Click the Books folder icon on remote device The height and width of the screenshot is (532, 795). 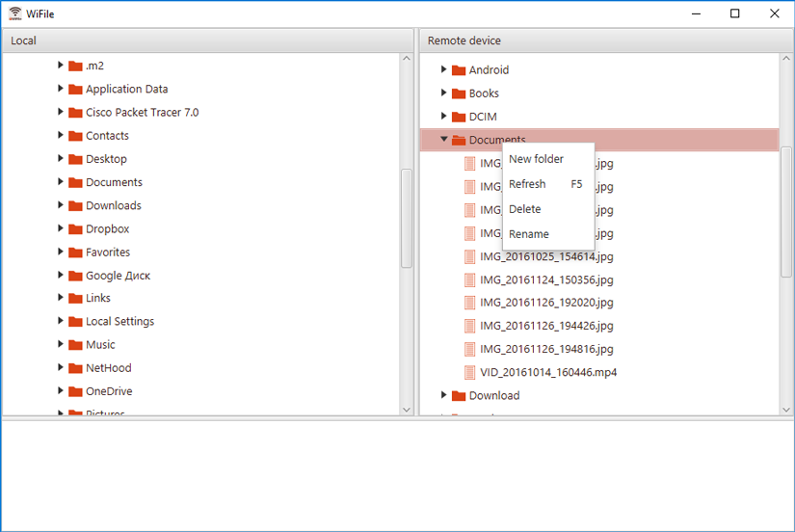tap(459, 93)
